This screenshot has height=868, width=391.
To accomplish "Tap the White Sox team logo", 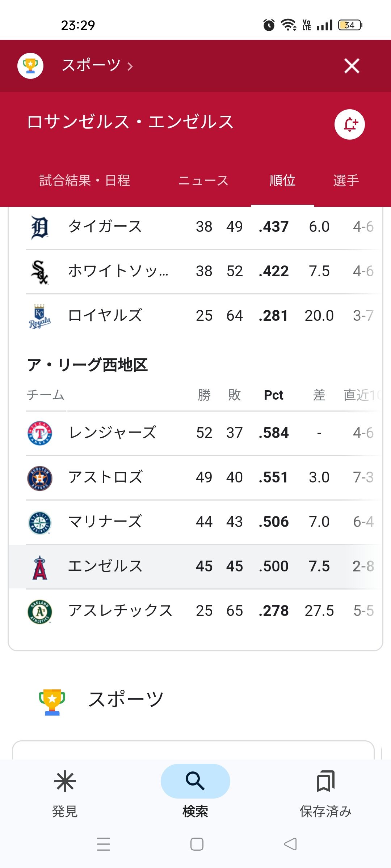I will tap(39, 272).
